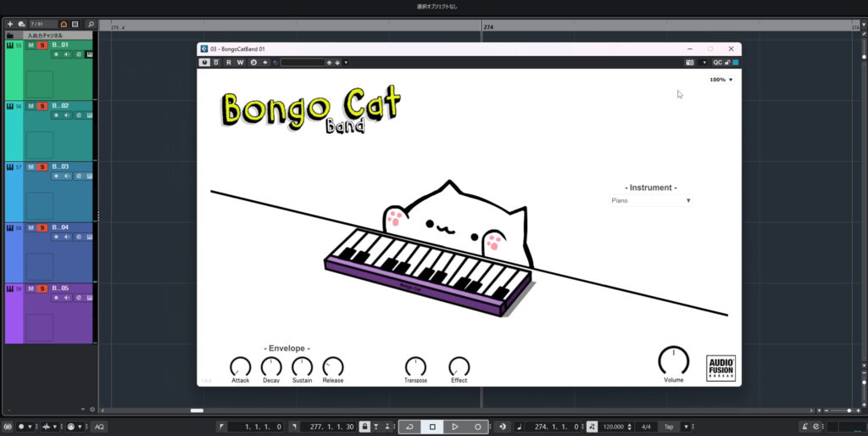Click the QC quick controls button
The width and height of the screenshot is (868, 436).
717,62
